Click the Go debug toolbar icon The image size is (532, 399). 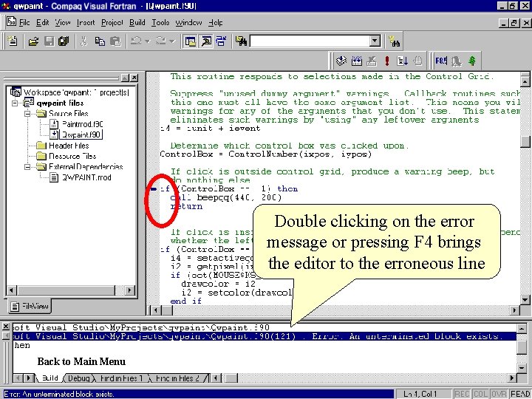click(403, 61)
